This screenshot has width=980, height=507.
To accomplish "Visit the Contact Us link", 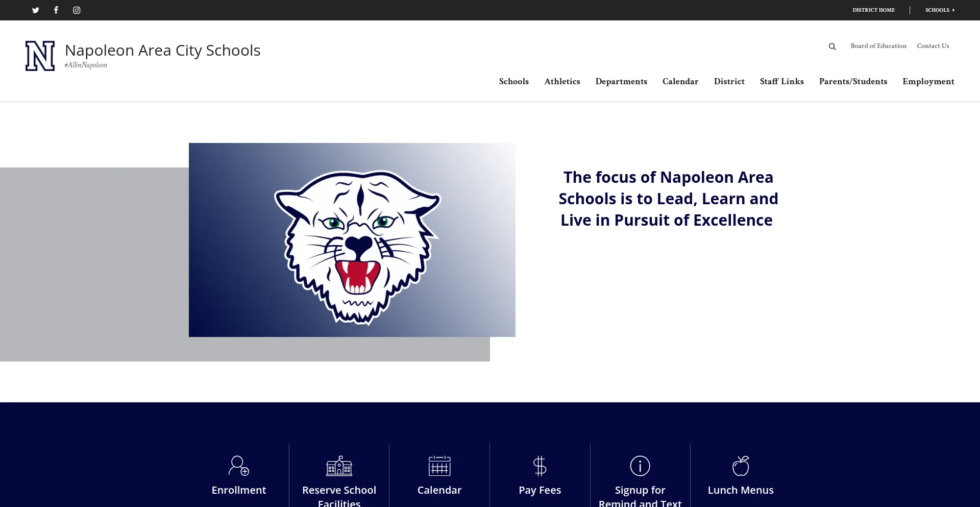I will [933, 46].
